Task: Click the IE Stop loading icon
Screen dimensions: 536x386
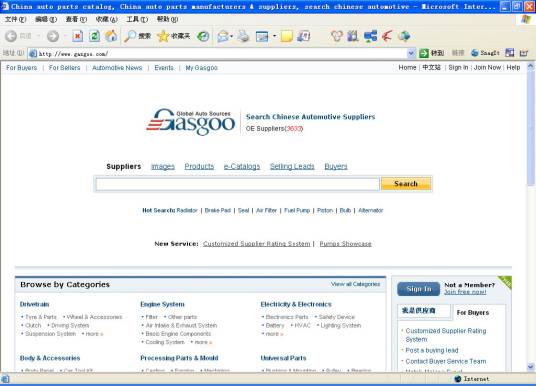Action: tap(78, 36)
